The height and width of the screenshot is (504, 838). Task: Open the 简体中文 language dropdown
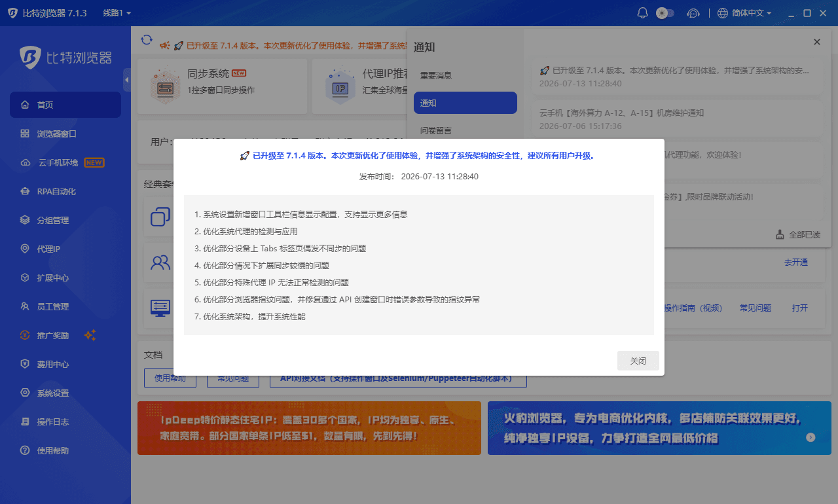tap(745, 13)
